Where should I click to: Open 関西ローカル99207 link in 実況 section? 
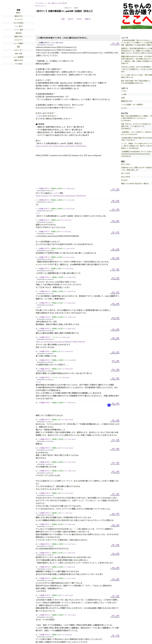point(135,184)
